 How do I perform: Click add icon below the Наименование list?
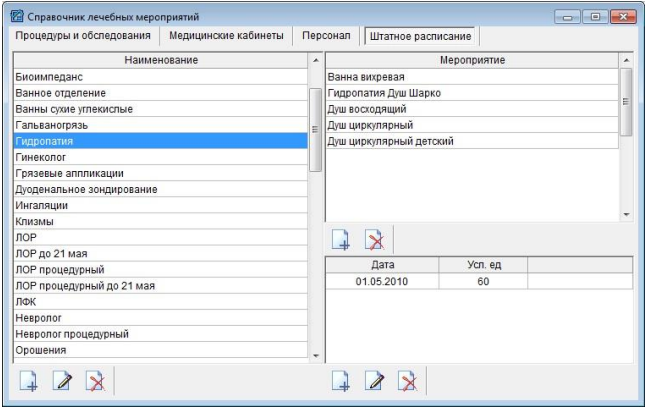(30, 381)
